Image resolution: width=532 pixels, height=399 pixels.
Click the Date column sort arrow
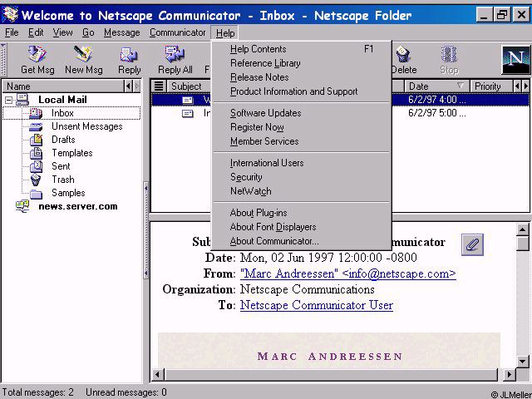click(460, 86)
